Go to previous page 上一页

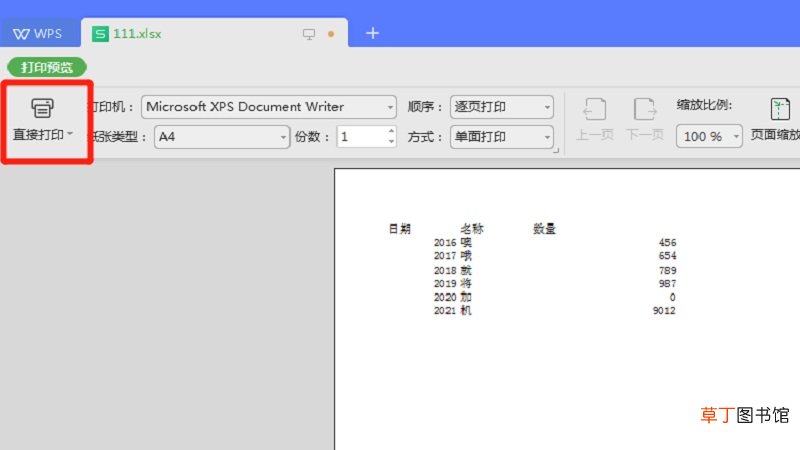tap(594, 120)
